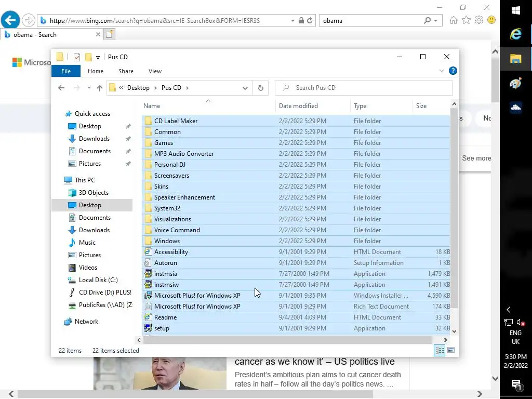Click the Properties checkmark icon in title bar
Screen dimensions: 532x399
click(x=77, y=57)
